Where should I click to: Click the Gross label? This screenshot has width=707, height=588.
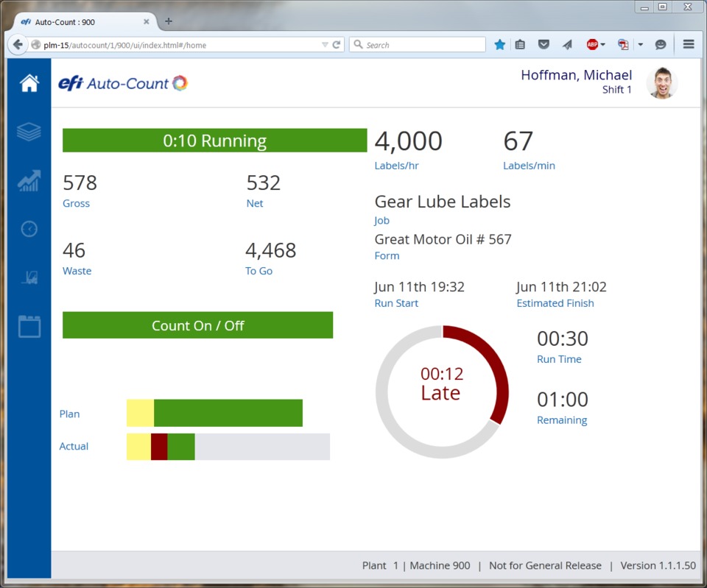[x=76, y=203]
